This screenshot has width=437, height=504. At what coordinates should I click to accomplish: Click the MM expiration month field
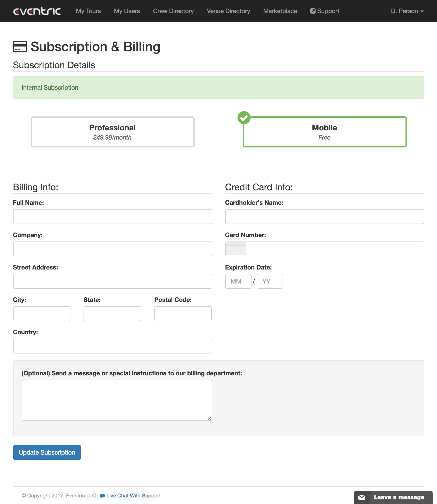pos(238,281)
